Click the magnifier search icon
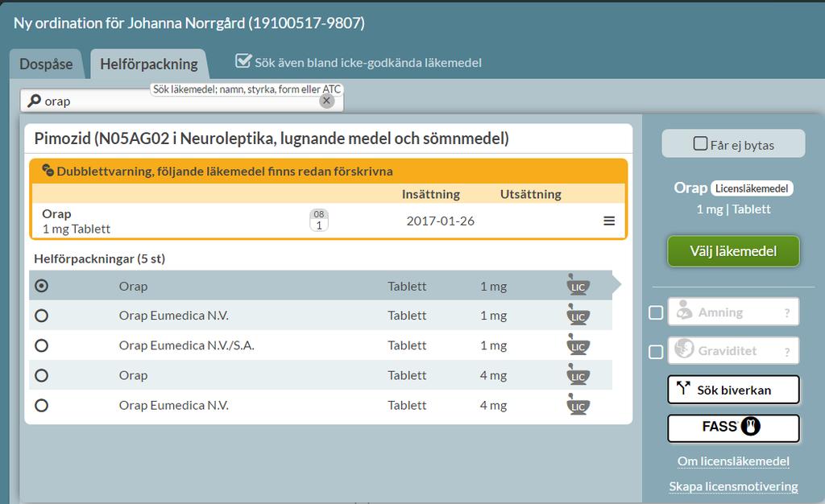This screenshot has height=504, width=825. [x=34, y=101]
